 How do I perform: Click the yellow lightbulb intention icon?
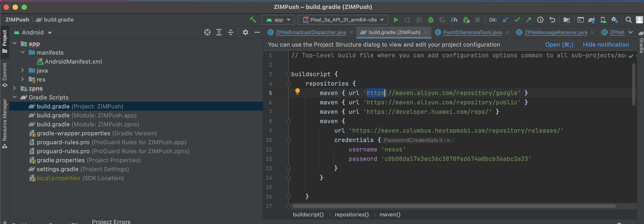(x=297, y=91)
